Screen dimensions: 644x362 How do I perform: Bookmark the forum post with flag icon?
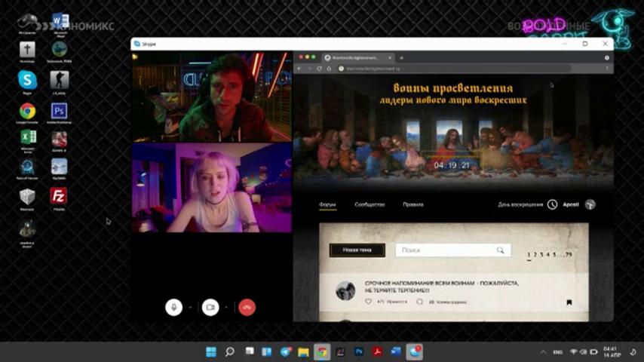click(x=569, y=302)
